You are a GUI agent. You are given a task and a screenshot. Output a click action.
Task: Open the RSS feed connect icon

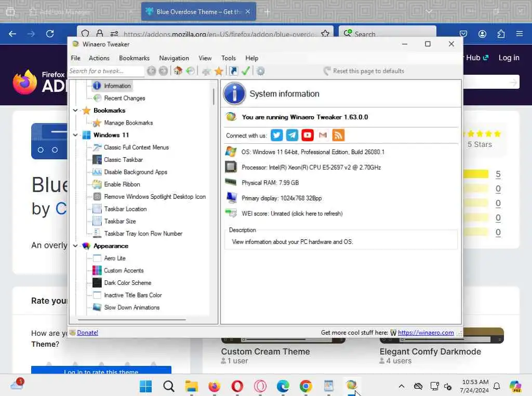tap(338, 135)
